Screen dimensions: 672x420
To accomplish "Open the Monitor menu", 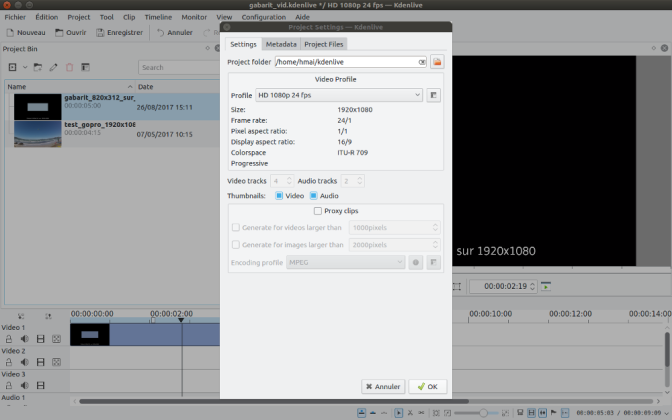I will (x=194, y=17).
